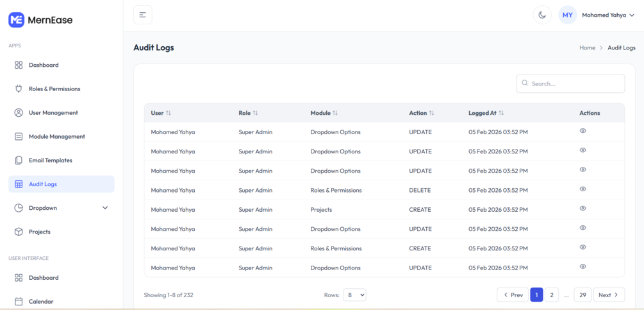View details eye icon in sixth row
This screenshot has height=310, width=644.
point(582,228)
